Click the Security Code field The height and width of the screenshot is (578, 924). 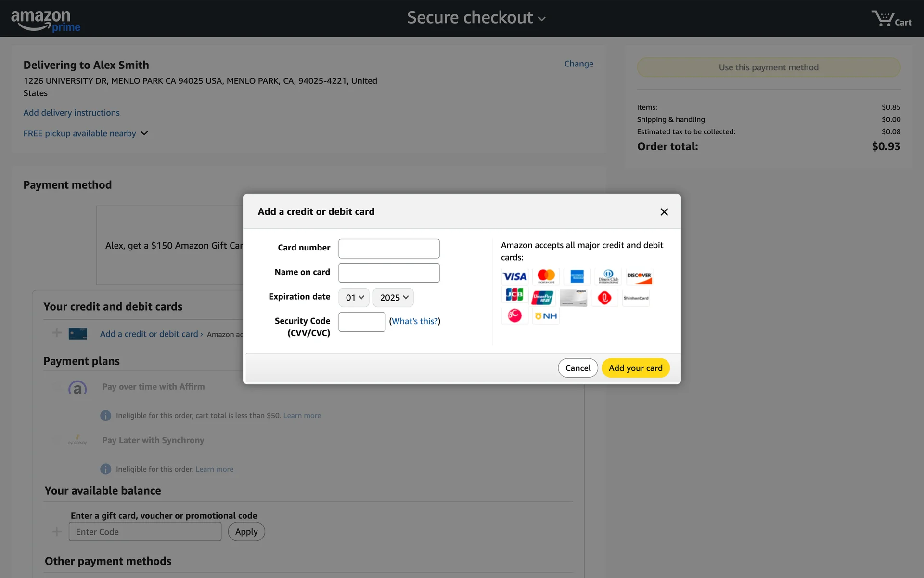coord(362,322)
